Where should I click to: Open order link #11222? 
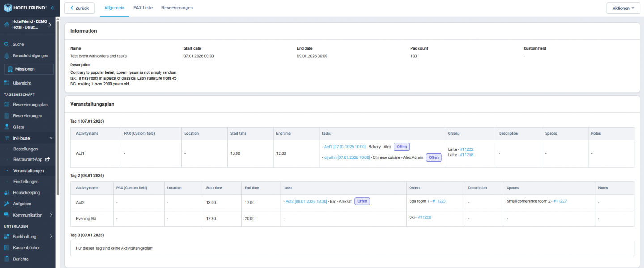pos(466,149)
